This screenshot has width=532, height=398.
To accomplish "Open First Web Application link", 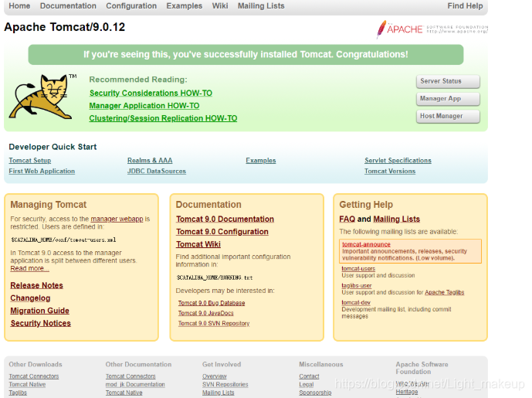I will pos(42,171).
